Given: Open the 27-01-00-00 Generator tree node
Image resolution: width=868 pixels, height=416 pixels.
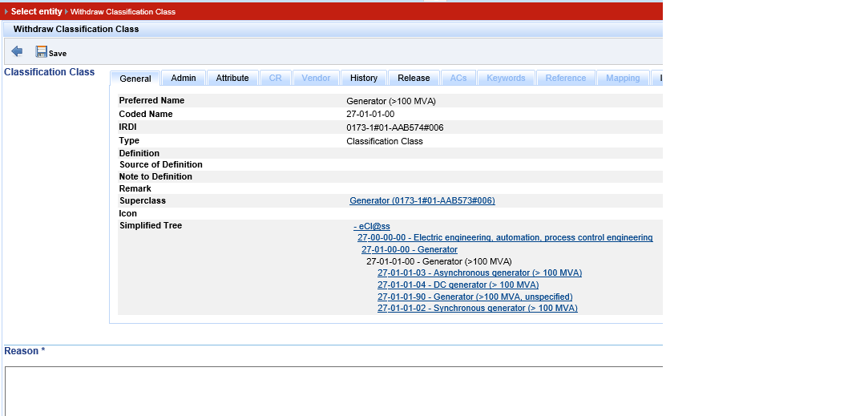Looking at the screenshot, I should tap(409, 249).
